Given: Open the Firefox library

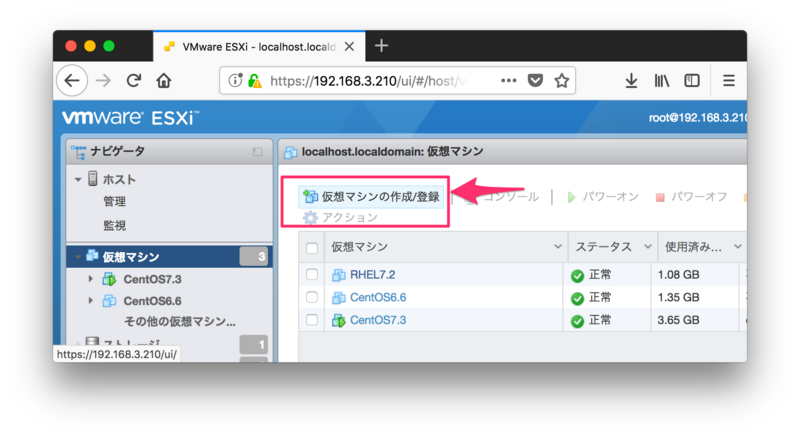Looking at the screenshot, I should click(x=661, y=81).
